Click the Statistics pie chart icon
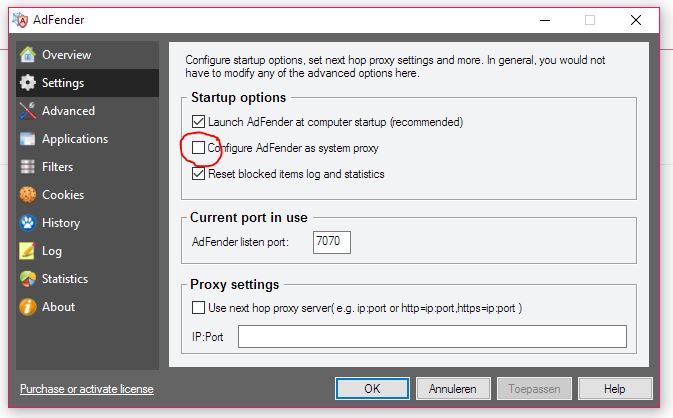The width and height of the screenshot is (673, 418). 27,279
